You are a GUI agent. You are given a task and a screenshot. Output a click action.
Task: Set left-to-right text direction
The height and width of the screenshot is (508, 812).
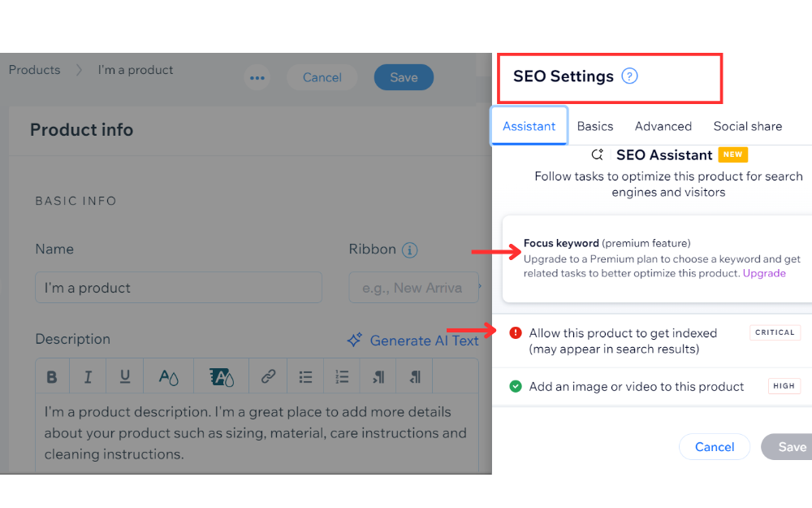point(378,376)
